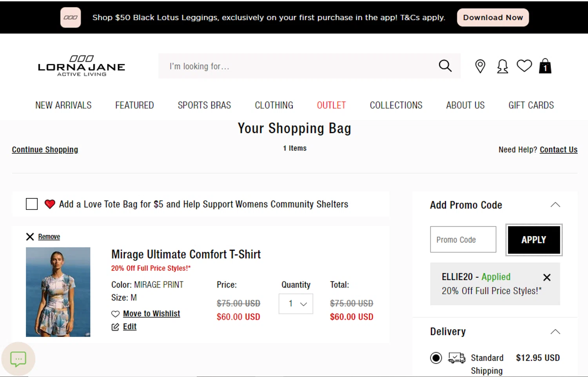Open the account profile icon

click(x=502, y=66)
